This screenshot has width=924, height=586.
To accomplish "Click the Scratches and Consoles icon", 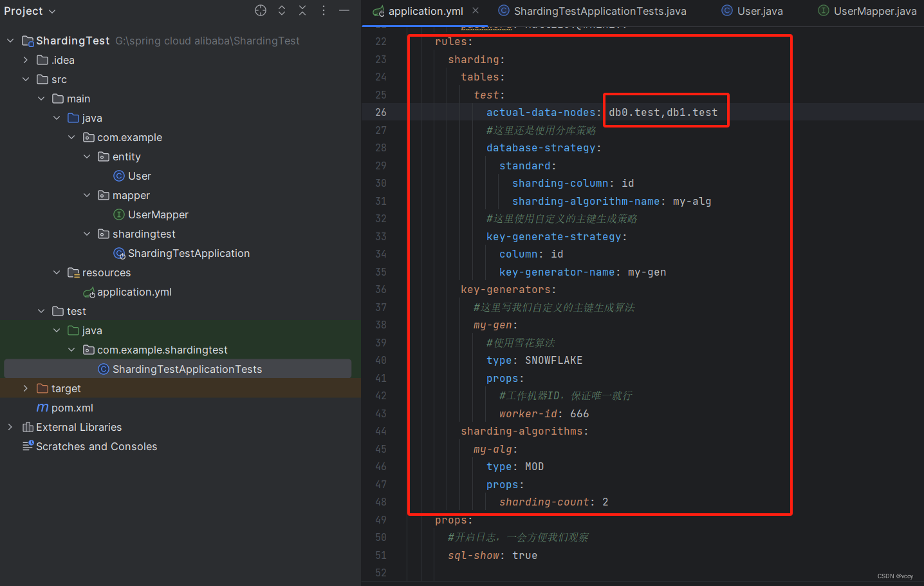I will pos(28,446).
